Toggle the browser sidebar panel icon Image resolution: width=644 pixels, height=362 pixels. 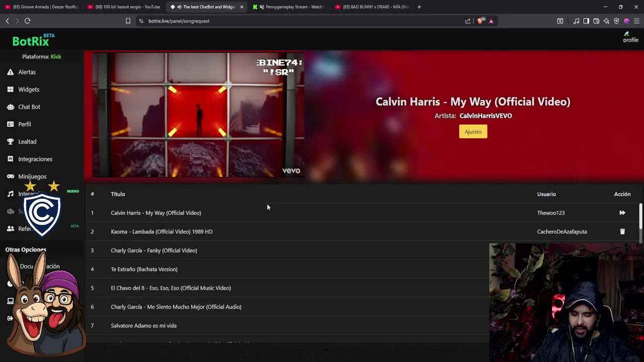click(x=586, y=21)
